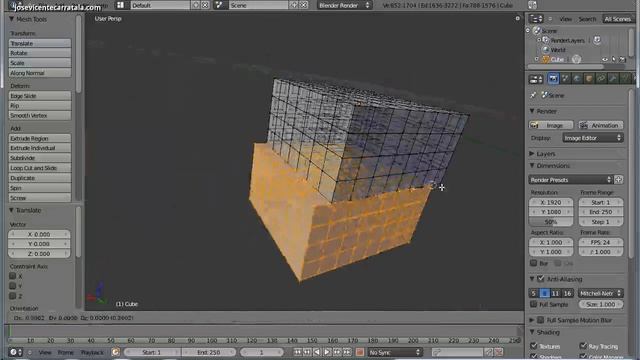Image resolution: width=640 pixels, height=360 pixels.
Task: Toggle Anti-Aliasing checkbox
Action: point(541,279)
